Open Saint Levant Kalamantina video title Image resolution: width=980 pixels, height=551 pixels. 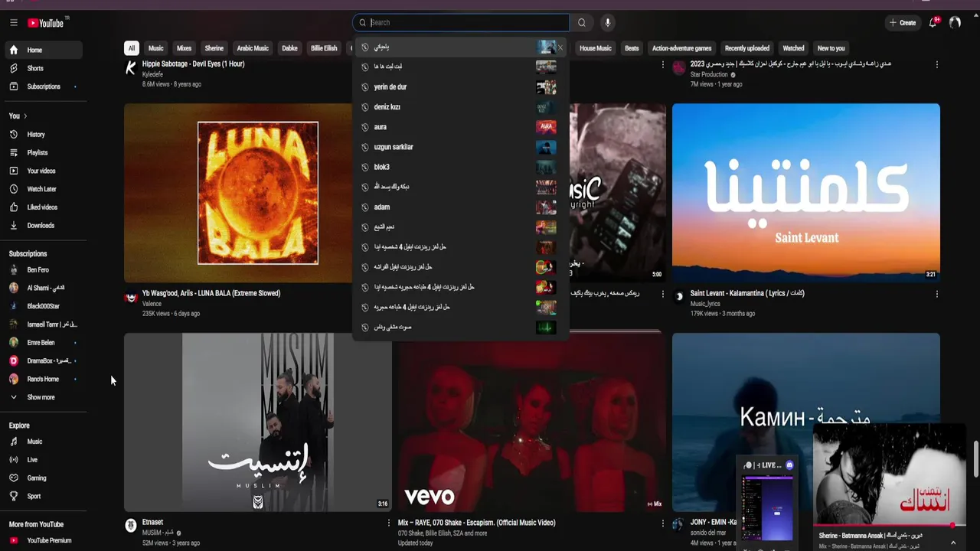(747, 293)
